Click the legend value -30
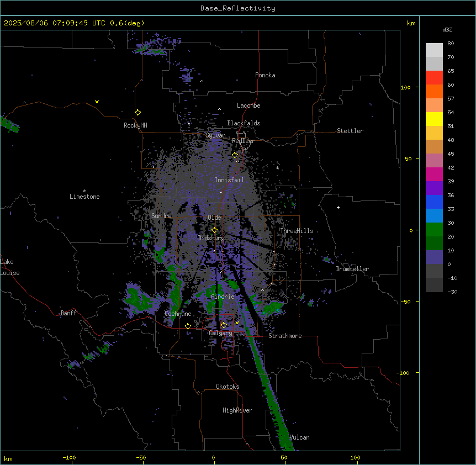 pos(452,292)
